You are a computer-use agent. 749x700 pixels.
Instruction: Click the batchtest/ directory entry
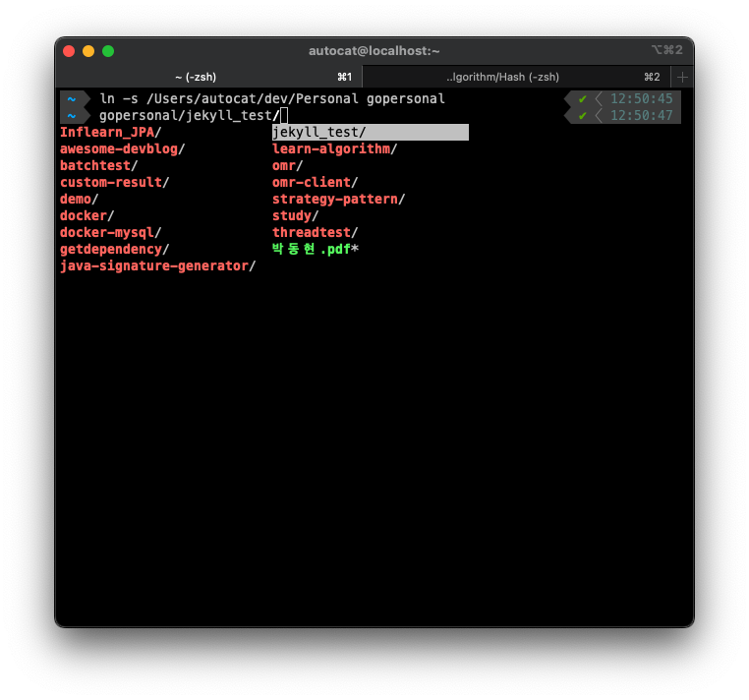(x=99, y=166)
